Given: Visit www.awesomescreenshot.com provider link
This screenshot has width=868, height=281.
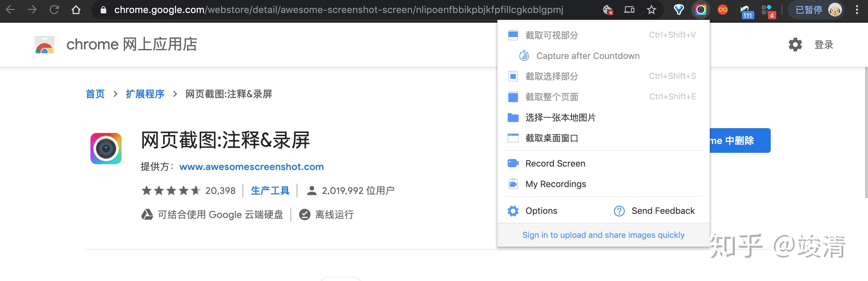Looking at the screenshot, I should pyautogui.click(x=251, y=167).
